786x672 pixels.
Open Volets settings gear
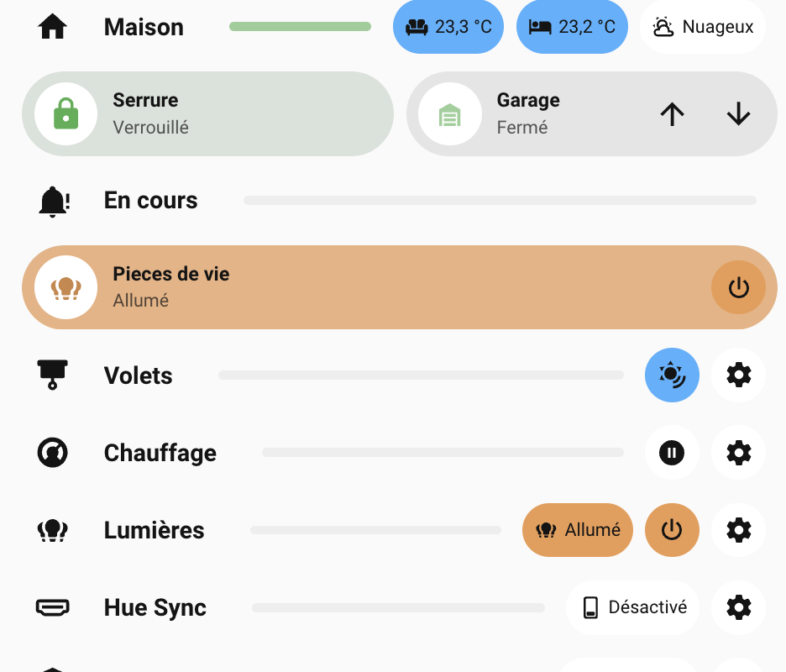tap(738, 375)
